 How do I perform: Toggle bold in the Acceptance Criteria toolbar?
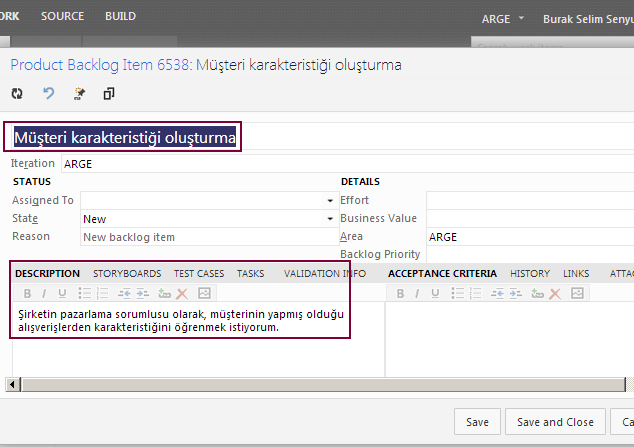[401, 293]
